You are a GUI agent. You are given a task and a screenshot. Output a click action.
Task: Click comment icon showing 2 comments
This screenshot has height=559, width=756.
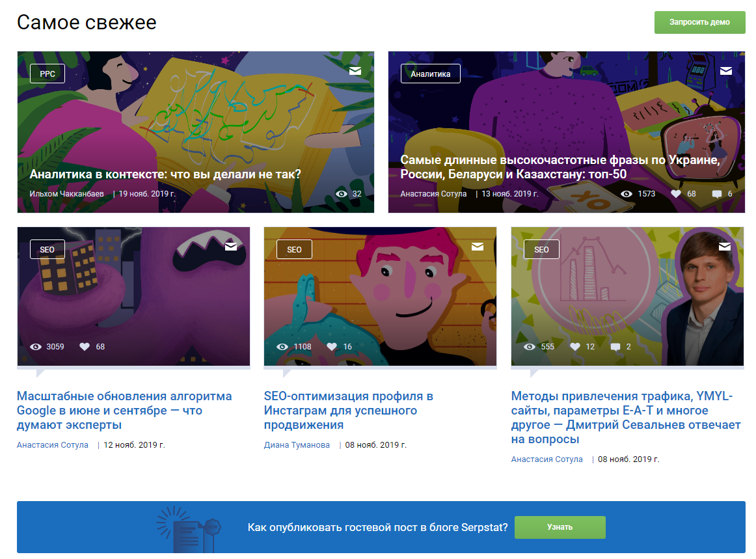tap(615, 347)
